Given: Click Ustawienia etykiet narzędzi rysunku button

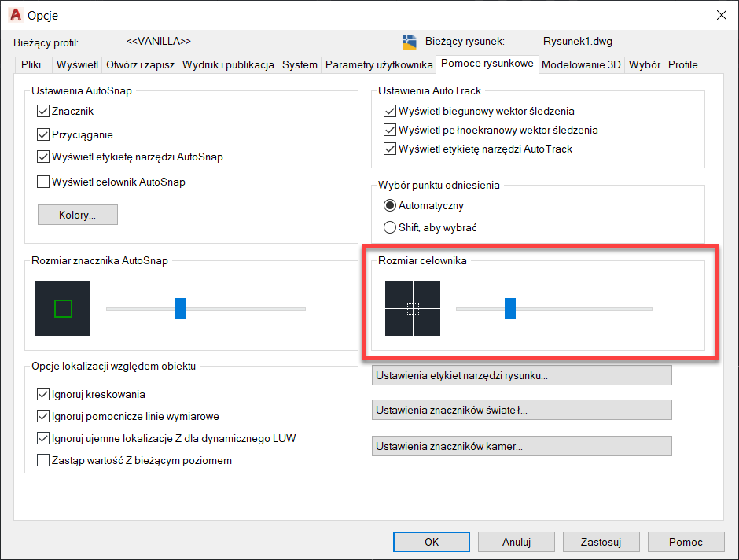Looking at the screenshot, I should [521, 375].
